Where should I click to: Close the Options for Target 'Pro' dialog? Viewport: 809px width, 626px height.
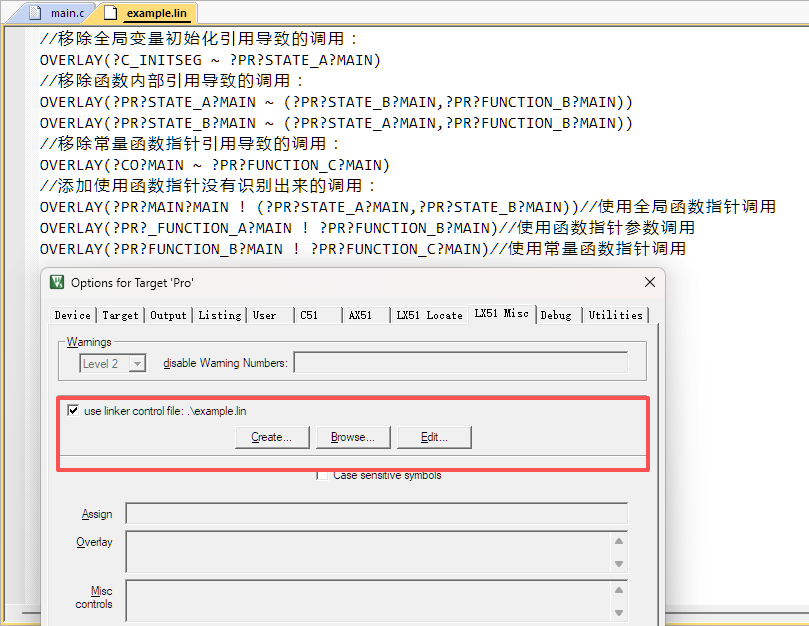[648, 282]
